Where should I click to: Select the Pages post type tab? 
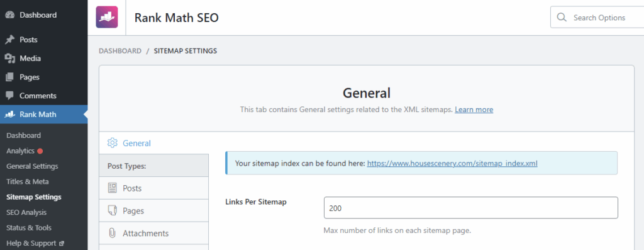point(153,210)
